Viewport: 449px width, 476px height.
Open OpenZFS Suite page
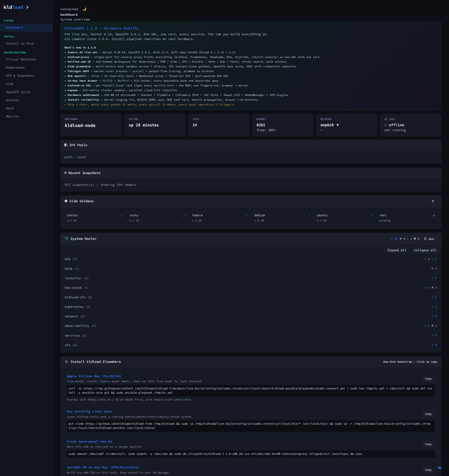26,92
